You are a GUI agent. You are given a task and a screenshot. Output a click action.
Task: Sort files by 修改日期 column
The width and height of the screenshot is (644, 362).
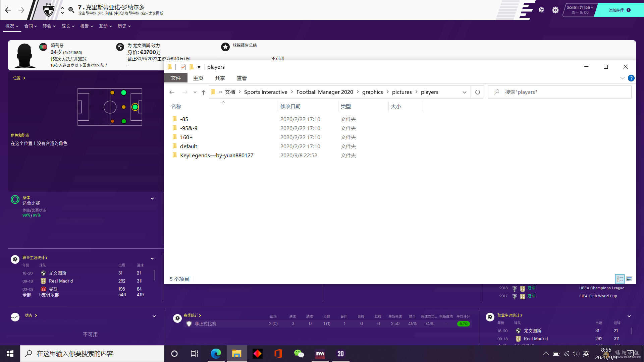point(290,107)
